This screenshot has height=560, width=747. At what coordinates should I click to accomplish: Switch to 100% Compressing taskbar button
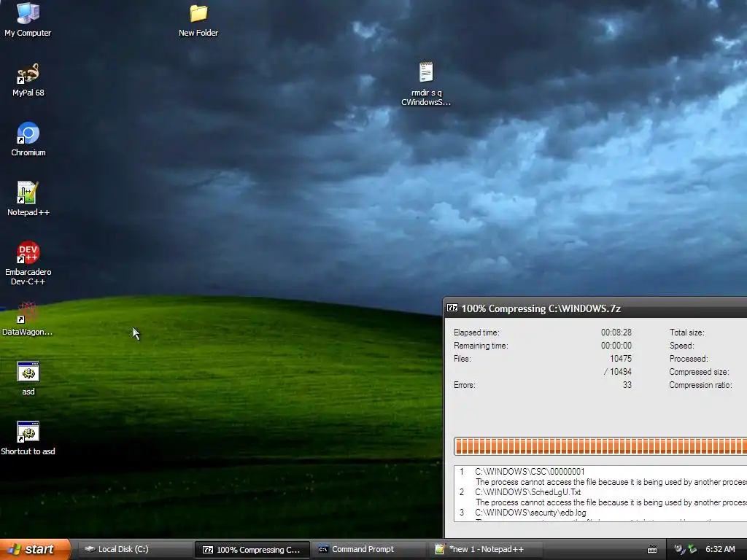252,549
